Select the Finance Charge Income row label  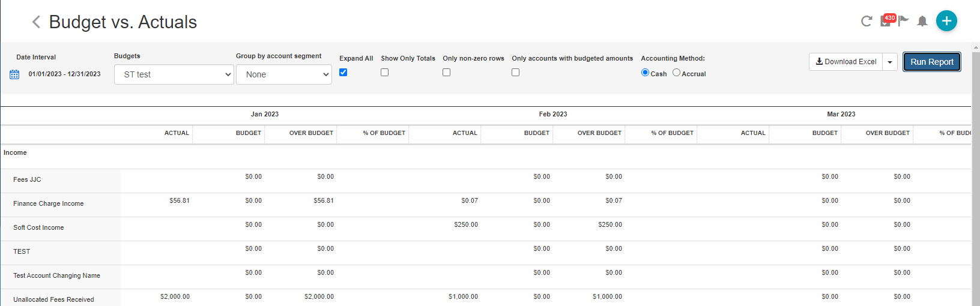(x=49, y=203)
